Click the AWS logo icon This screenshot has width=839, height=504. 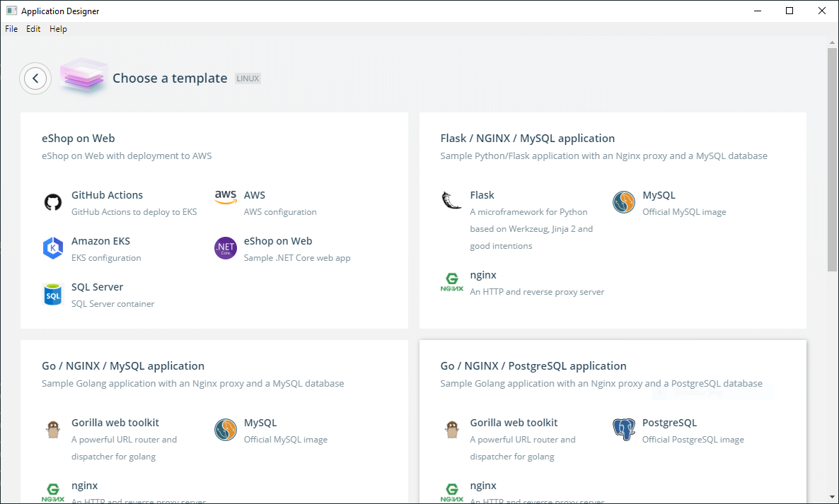pos(226,197)
